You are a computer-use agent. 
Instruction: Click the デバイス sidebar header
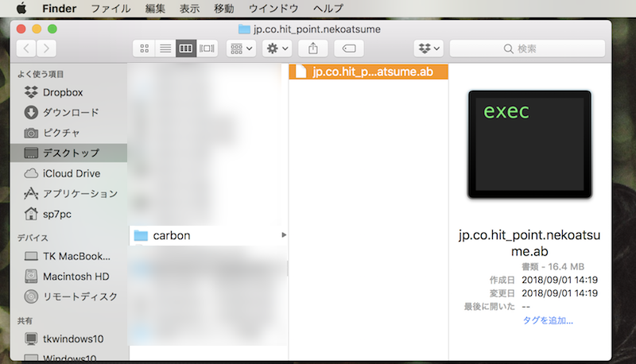(x=33, y=238)
